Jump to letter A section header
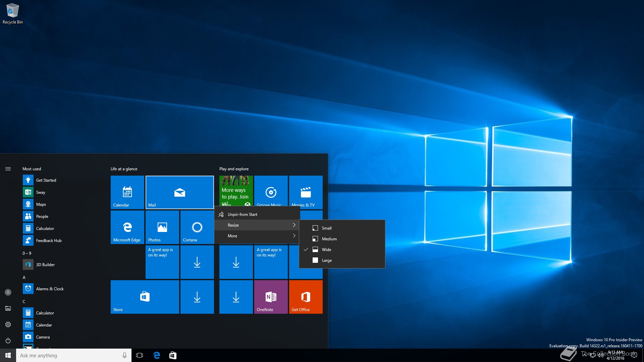 pos(24,278)
